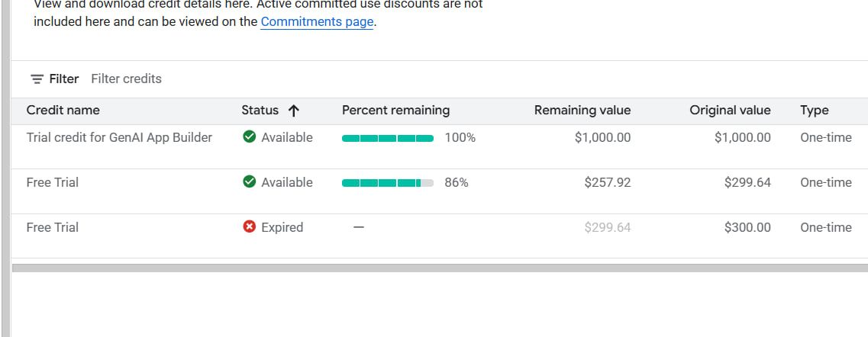Sort by Original value column
868x337 pixels.
(730, 111)
